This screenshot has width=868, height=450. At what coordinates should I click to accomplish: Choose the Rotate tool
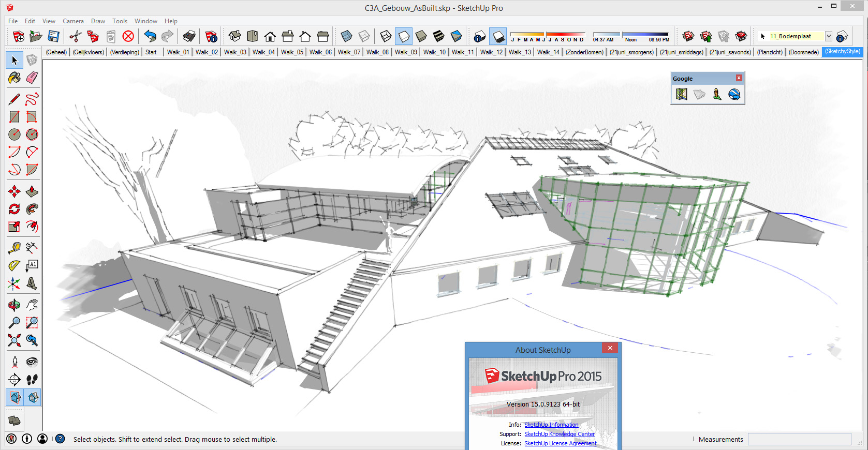14,209
